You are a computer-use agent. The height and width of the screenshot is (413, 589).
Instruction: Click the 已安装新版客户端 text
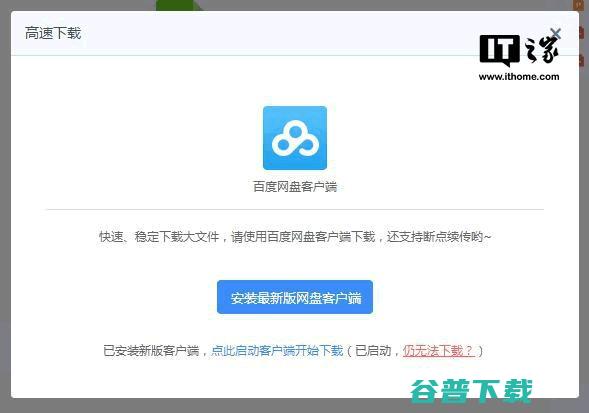click(151, 351)
